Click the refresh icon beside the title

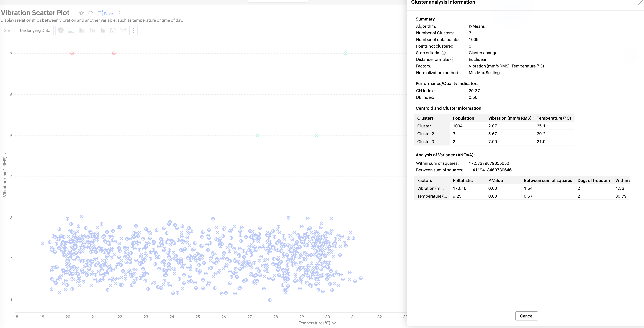91,13
